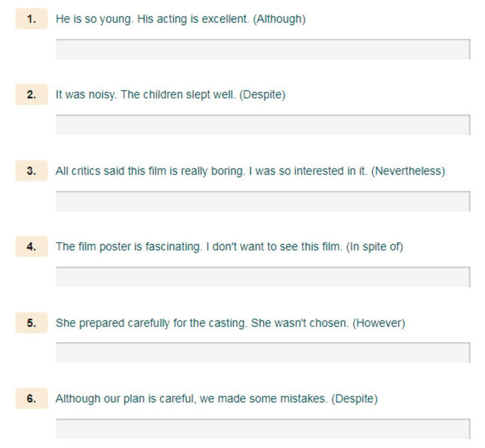Click the number 1 badge
The width and height of the screenshot is (485, 448).
pos(32,19)
